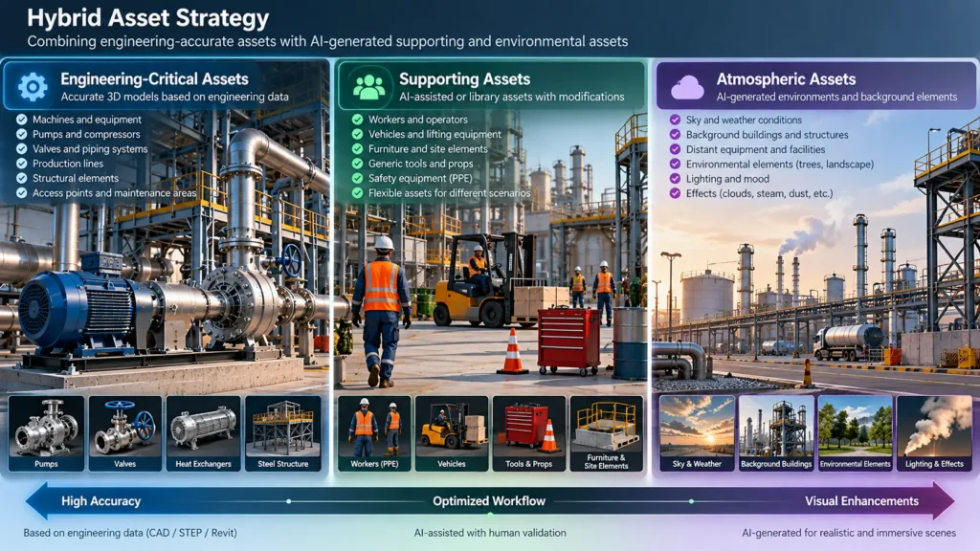Click the green checkmark next to Safety equipment (PPE)
980x551 pixels.
[x=358, y=178]
